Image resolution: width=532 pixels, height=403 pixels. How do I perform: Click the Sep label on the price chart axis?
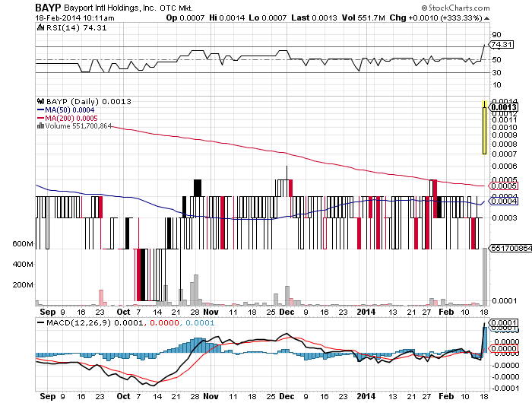[47, 312]
